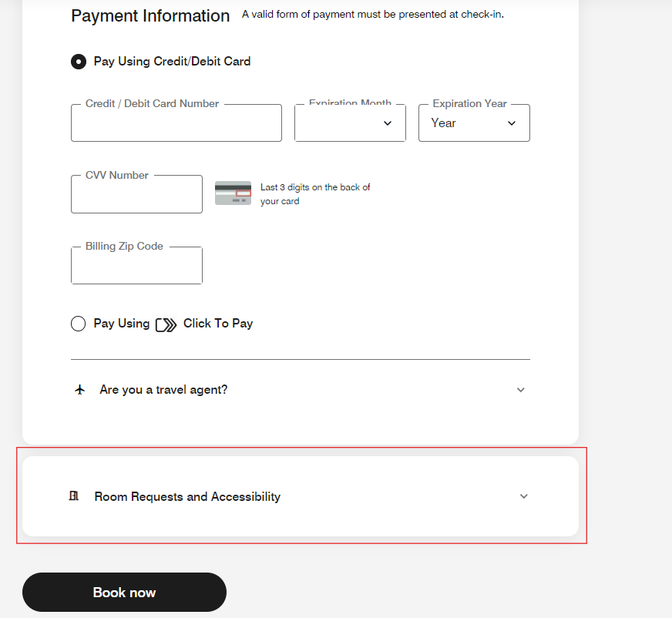
Task: Click the Expiration Year chevron arrow
Action: point(511,123)
